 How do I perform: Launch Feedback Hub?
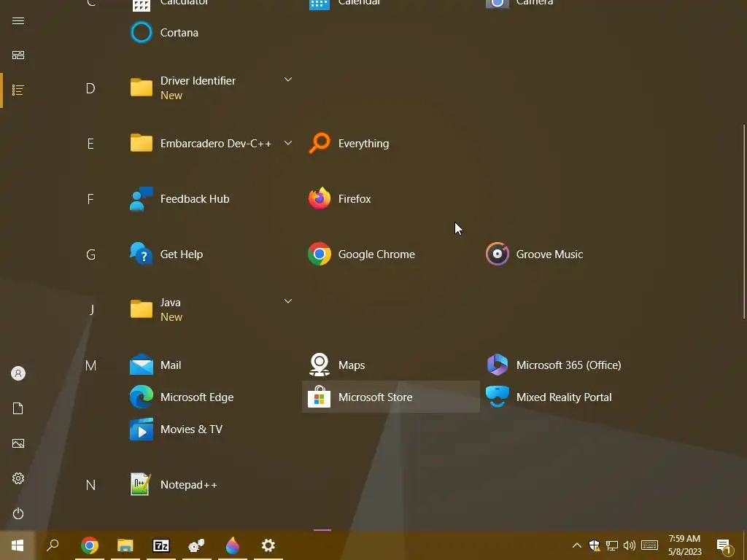click(213, 198)
